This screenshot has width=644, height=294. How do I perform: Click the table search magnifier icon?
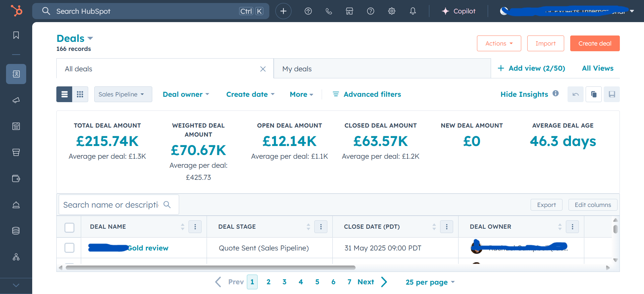tap(167, 205)
